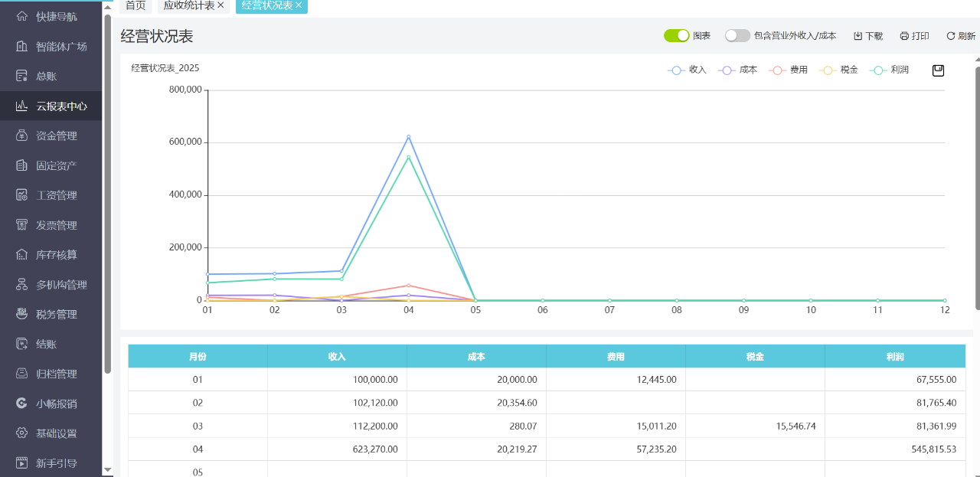Click the 下载 download icon
980x477 pixels.
857,36
